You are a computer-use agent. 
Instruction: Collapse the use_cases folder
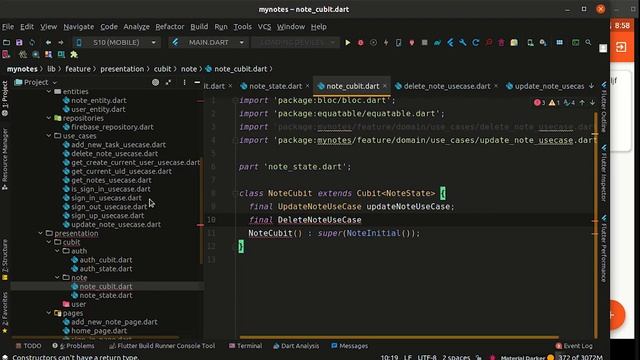click(x=49, y=136)
